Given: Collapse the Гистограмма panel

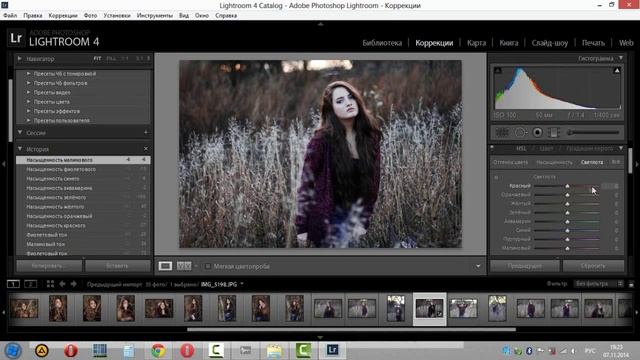Looking at the screenshot, I should (621, 58).
